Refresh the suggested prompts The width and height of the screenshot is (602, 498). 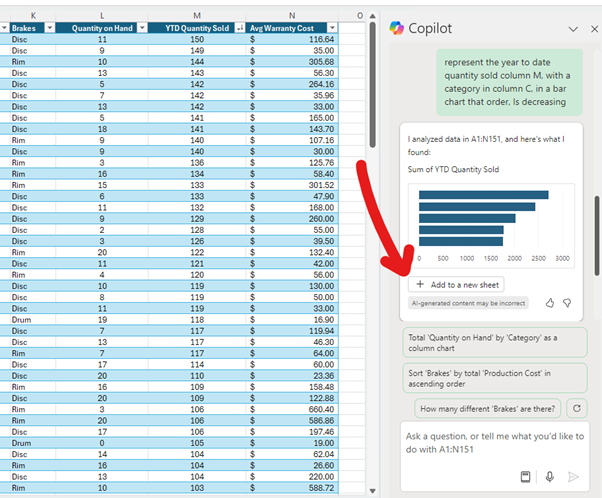click(577, 409)
